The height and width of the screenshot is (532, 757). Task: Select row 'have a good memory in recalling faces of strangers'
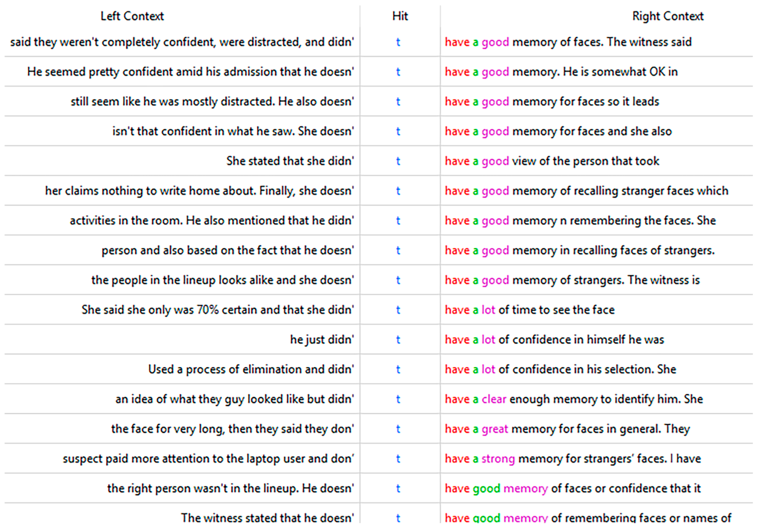coord(579,250)
